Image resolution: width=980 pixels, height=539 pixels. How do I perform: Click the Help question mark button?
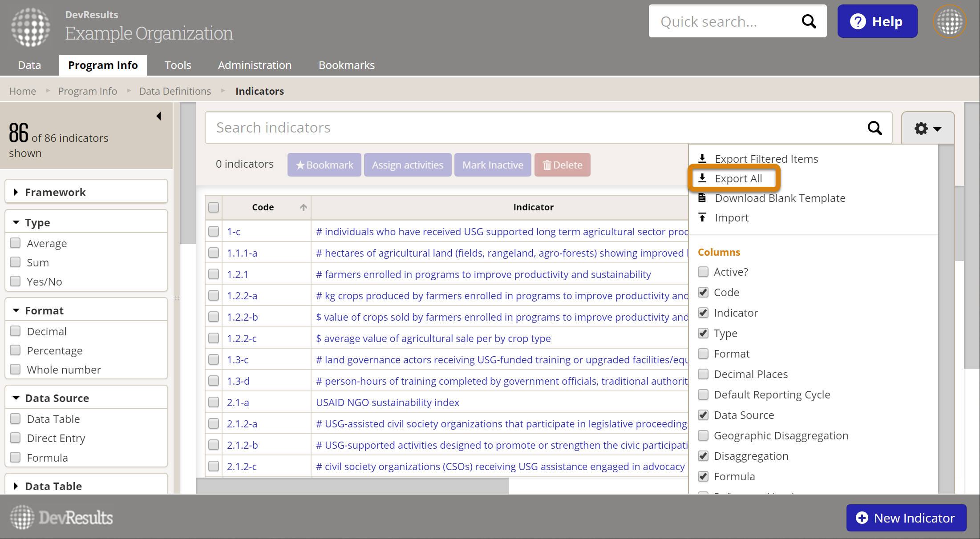(x=877, y=21)
